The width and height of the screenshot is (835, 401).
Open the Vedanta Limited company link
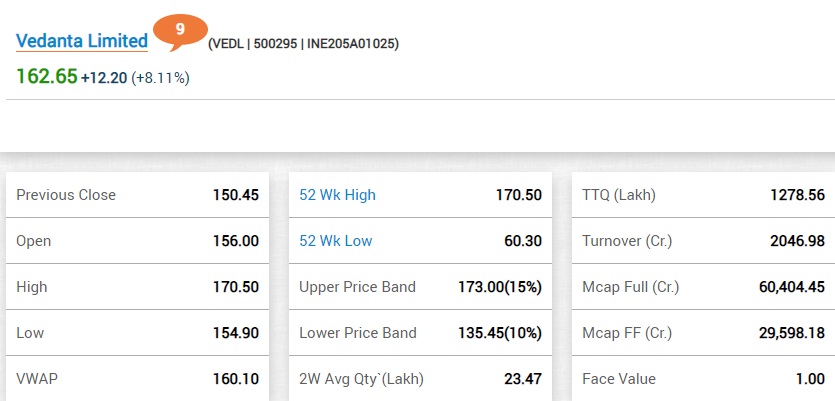tap(82, 41)
